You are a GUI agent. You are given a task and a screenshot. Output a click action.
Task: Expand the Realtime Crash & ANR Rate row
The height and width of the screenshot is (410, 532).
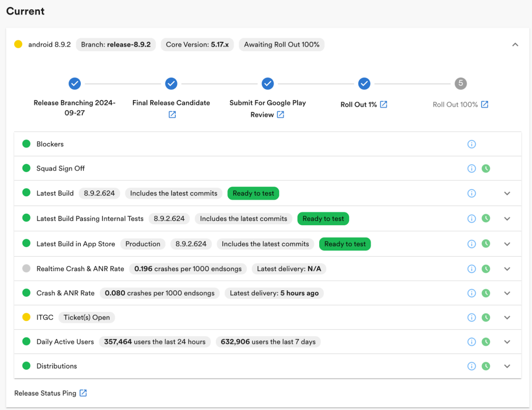pos(507,269)
